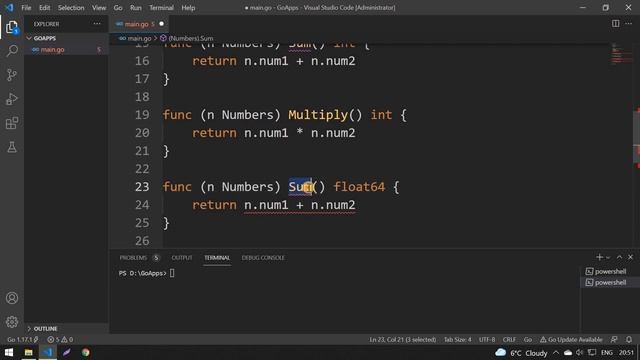Open the Run menu

(x=136, y=8)
